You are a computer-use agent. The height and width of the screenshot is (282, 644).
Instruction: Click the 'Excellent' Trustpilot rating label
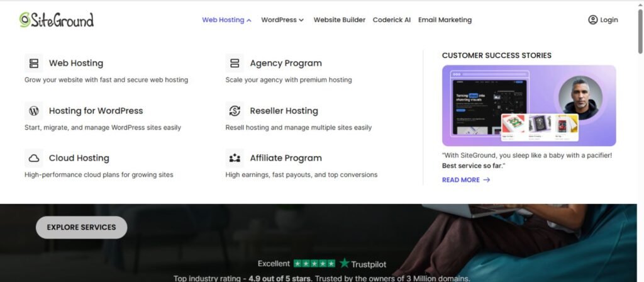[x=274, y=264]
